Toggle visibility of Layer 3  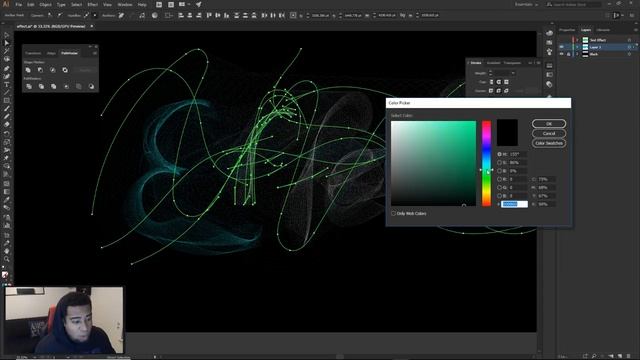pyautogui.click(x=562, y=47)
